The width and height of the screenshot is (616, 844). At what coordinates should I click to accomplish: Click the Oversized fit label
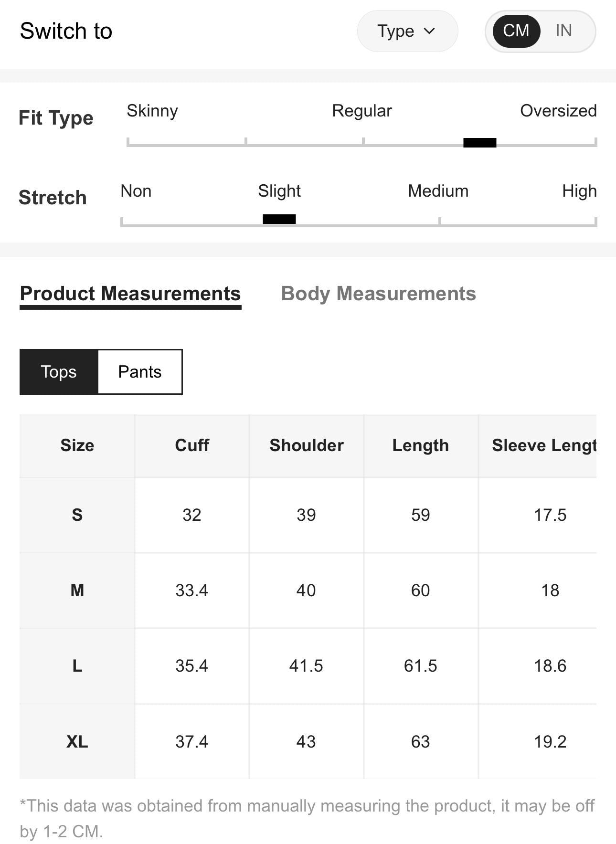[558, 111]
